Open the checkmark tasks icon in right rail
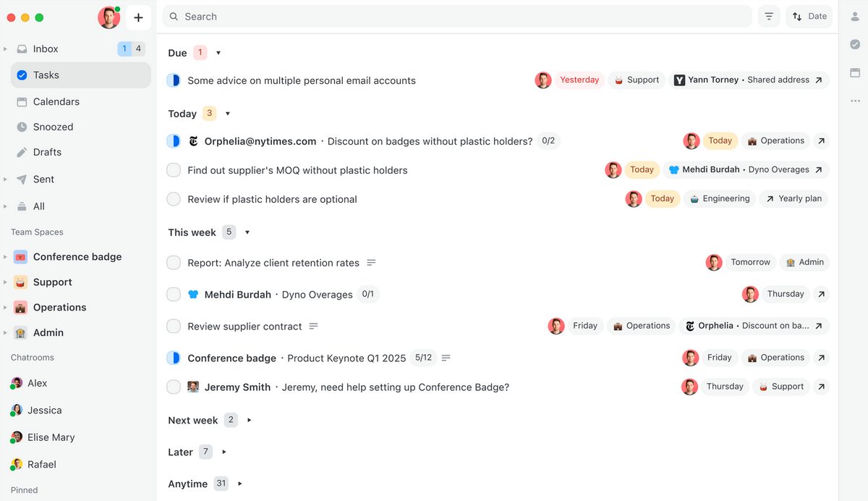The width and height of the screenshot is (868, 501). point(855,45)
